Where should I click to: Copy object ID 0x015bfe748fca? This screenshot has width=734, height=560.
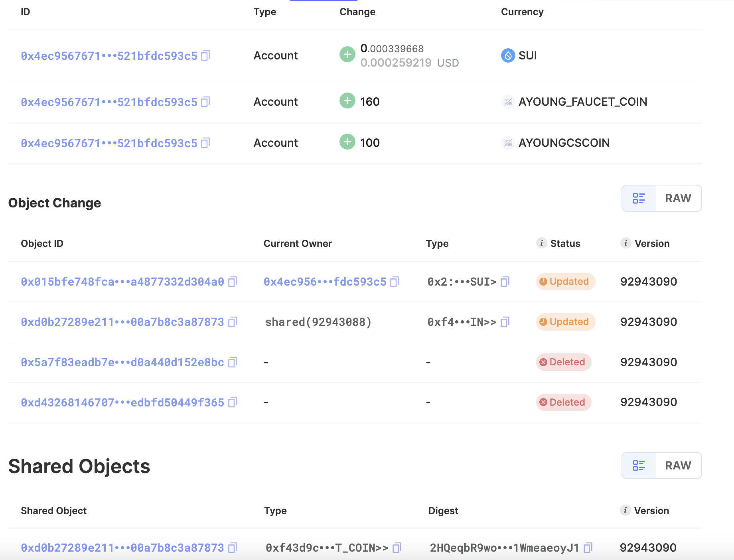(x=232, y=282)
